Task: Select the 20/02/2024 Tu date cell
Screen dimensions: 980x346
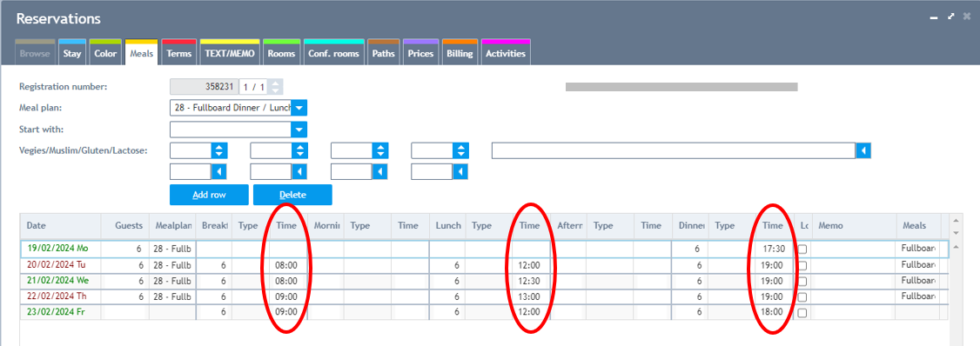Action: coord(61,265)
